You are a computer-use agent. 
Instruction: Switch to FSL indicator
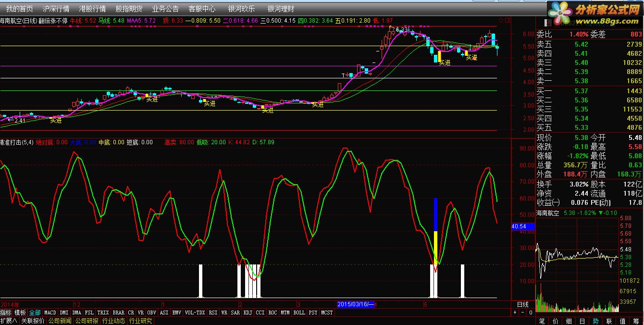89,312
